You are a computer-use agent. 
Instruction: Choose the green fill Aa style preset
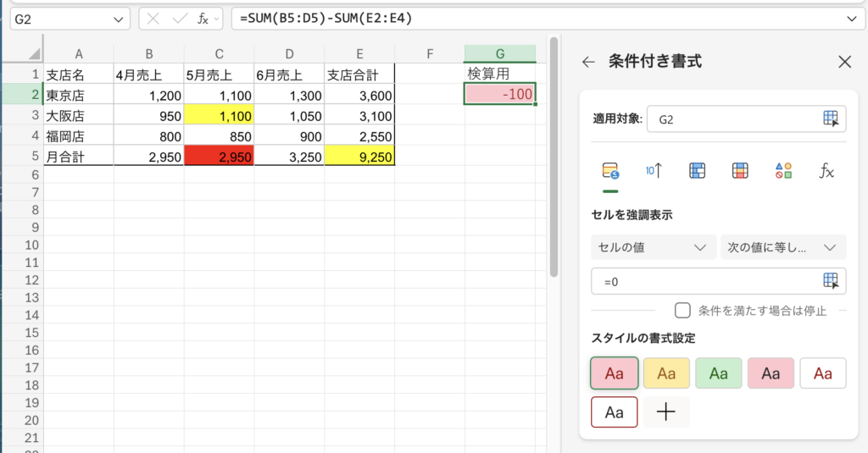point(719,373)
